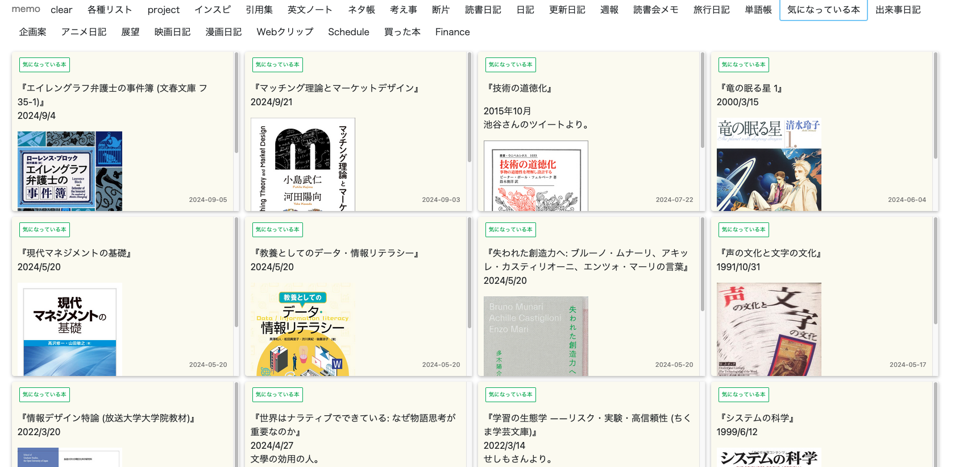980x467 pixels.
Task: Switch to 読書日記 tab
Action: click(483, 10)
